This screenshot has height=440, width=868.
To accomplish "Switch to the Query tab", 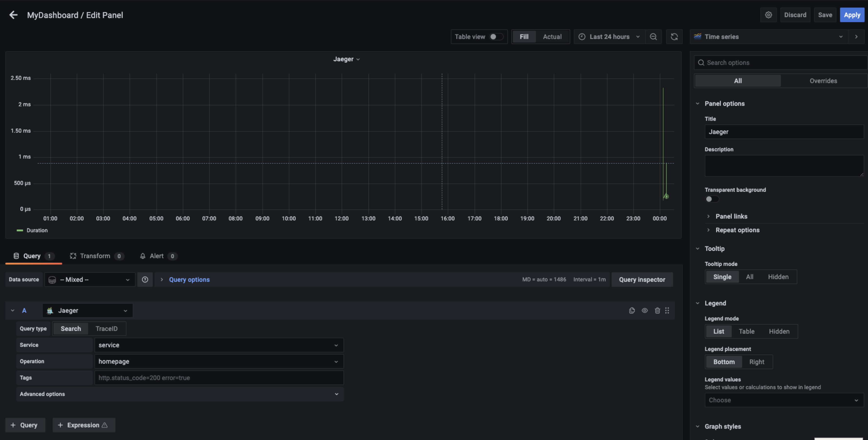I will tap(33, 256).
